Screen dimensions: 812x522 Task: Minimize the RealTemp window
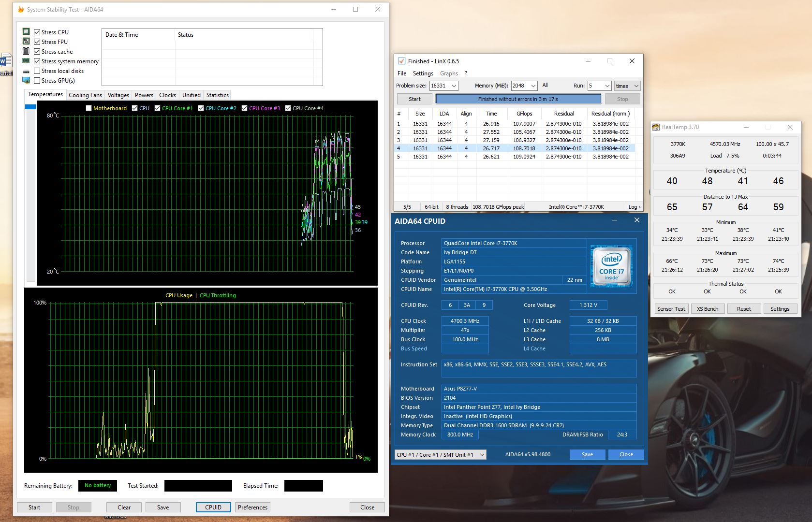pos(746,127)
